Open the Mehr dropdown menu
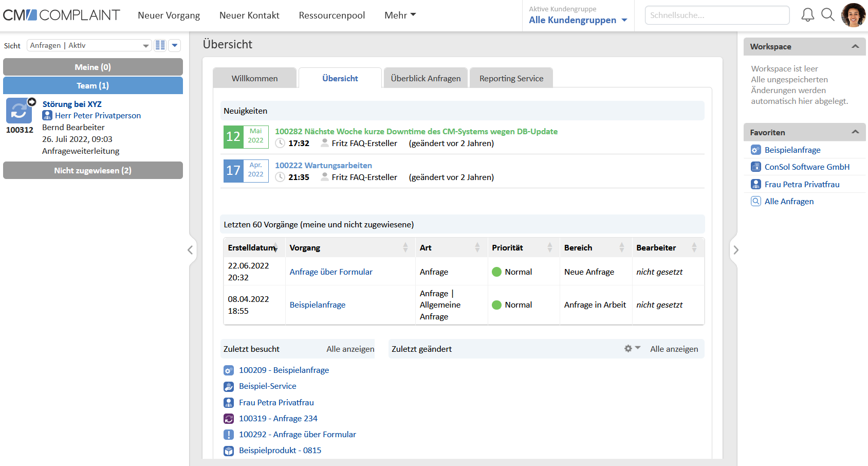Image resolution: width=868 pixels, height=466 pixels. coord(400,15)
